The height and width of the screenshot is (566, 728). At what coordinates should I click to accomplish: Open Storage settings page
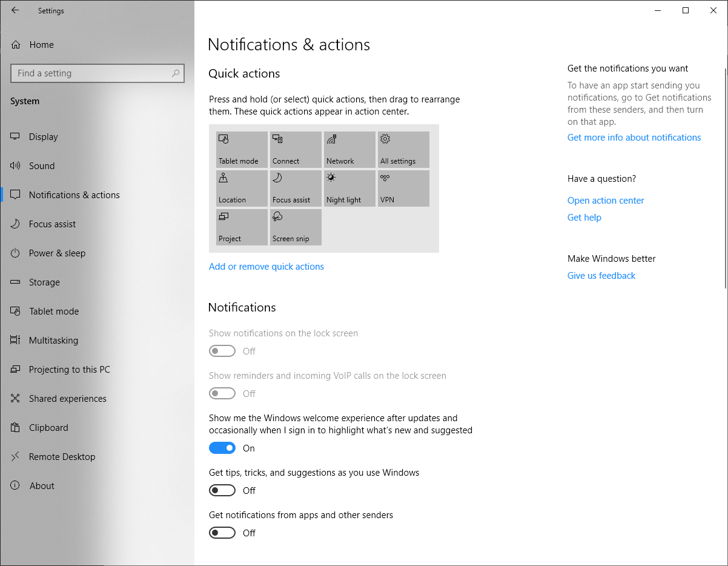[x=97, y=282]
